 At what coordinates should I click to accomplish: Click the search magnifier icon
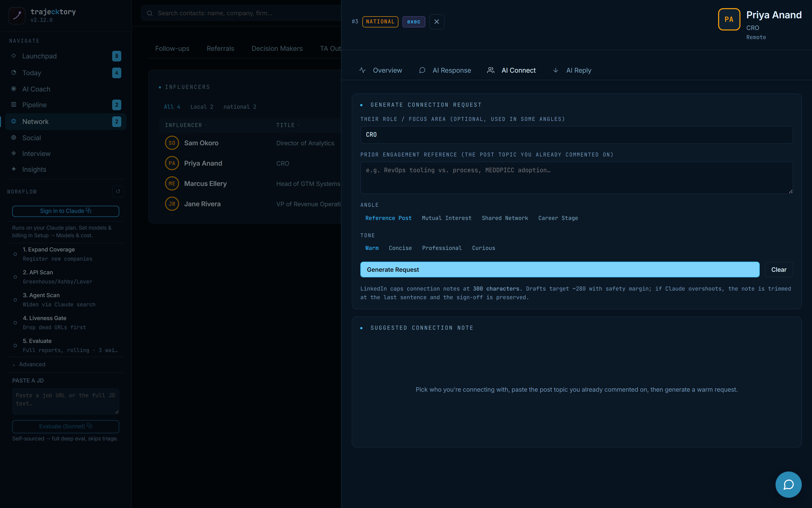pos(150,13)
